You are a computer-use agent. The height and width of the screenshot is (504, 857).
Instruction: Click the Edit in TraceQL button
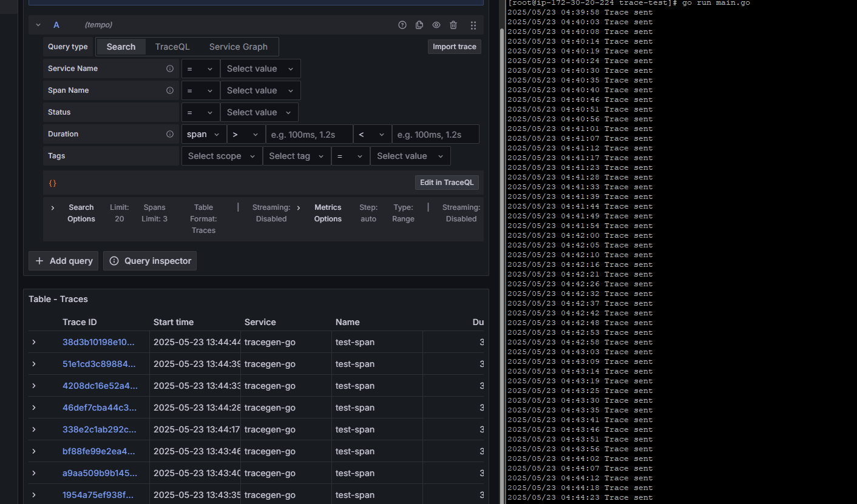tap(447, 183)
